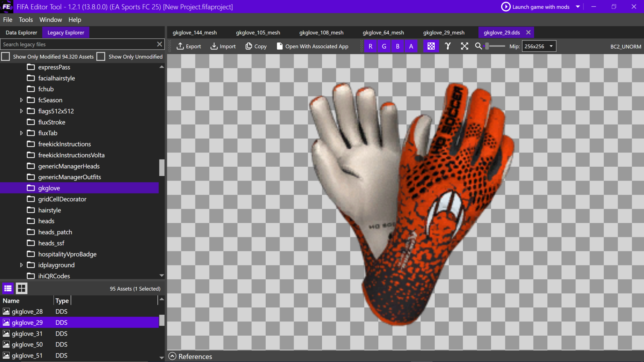The width and height of the screenshot is (644, 362).
Task: Open the Window menu
Action: point(51,20)
